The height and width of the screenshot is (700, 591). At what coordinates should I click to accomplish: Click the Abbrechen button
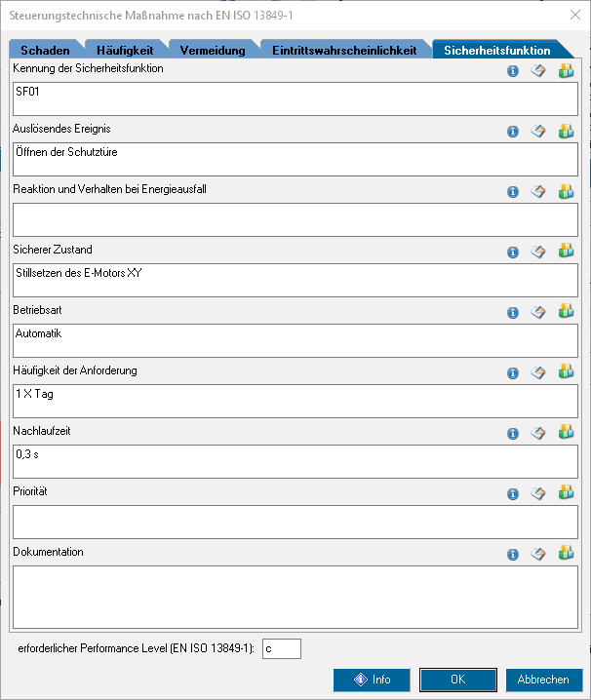pyautogui.click(x=543, y=680)
